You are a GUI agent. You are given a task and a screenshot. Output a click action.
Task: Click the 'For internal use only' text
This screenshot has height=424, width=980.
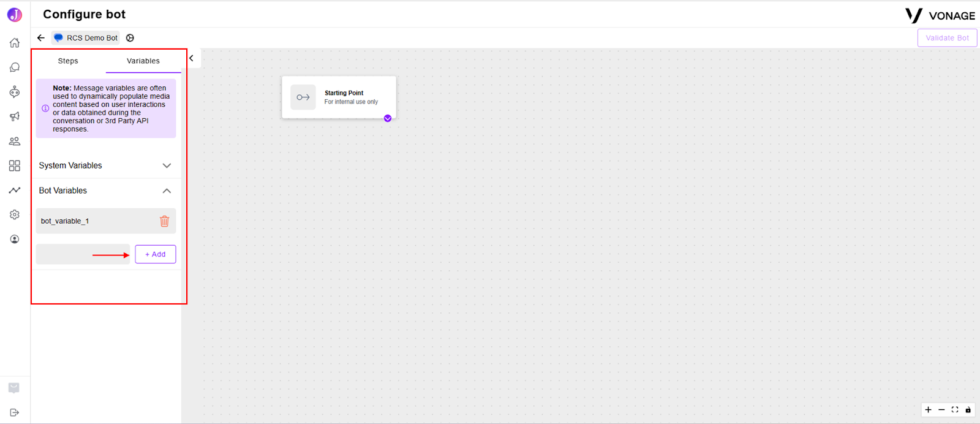click(x=351, y=102)
